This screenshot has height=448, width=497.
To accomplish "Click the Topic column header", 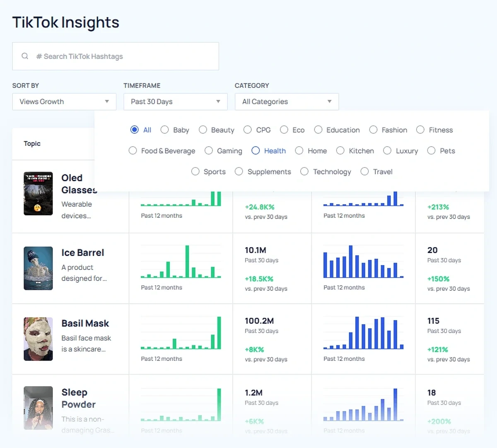I will (x=32, y=144).
